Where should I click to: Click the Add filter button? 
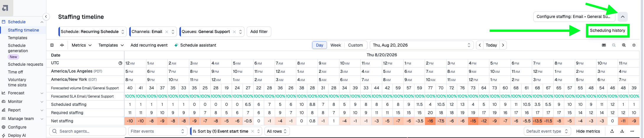[x=259, y=32]
